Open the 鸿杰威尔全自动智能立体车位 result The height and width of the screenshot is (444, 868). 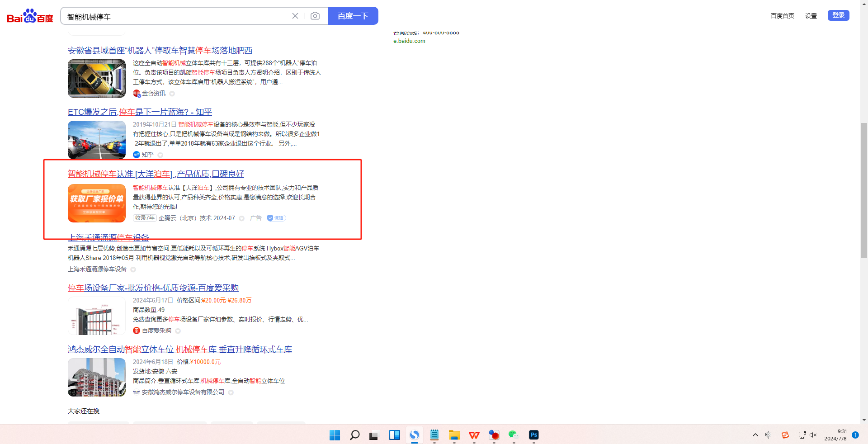180,349
